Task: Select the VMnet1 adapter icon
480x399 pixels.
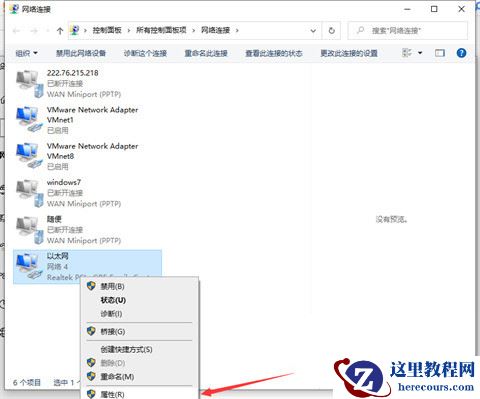Action: point(29,119)
